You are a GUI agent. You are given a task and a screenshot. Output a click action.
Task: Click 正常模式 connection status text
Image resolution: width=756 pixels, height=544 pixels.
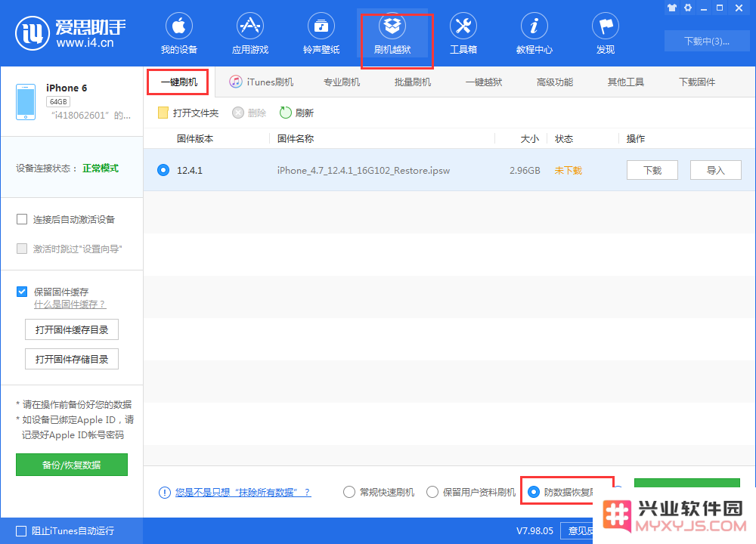pyautogui.click(x=101, y=168)
